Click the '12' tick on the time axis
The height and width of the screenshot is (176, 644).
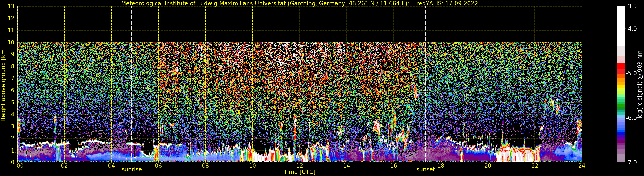pyautogui.click(x=300, y=166)
